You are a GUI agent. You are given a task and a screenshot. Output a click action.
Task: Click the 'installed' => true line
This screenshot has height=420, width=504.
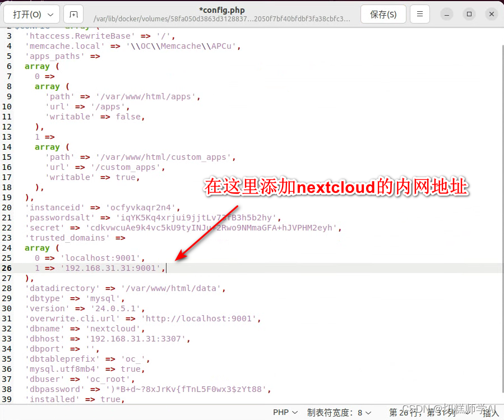tap(75, 399)
